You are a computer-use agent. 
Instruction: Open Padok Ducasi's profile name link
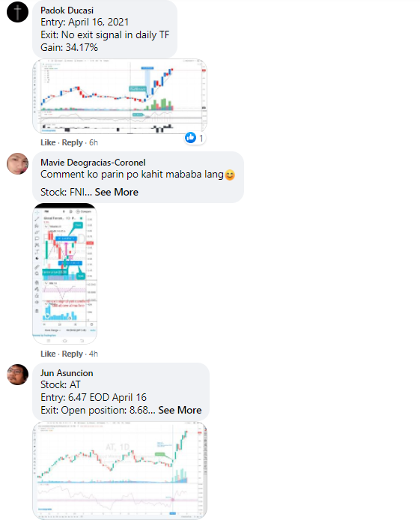[67, 10]
